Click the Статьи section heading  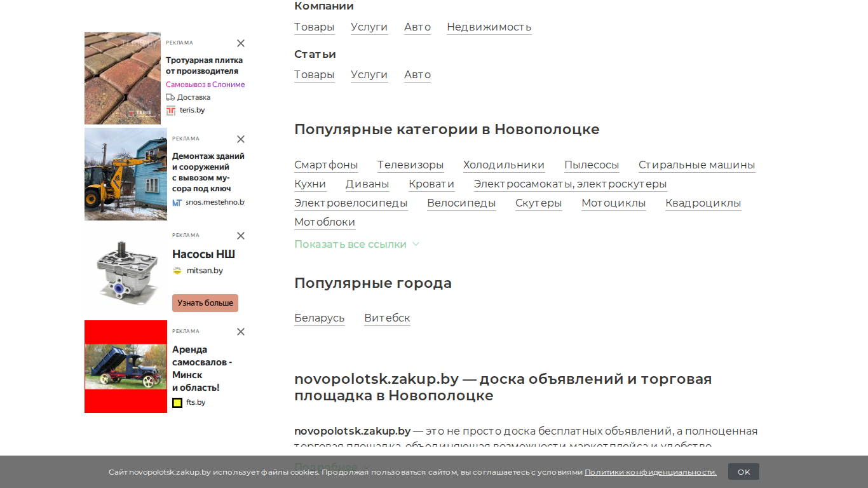tap(315, 55)
